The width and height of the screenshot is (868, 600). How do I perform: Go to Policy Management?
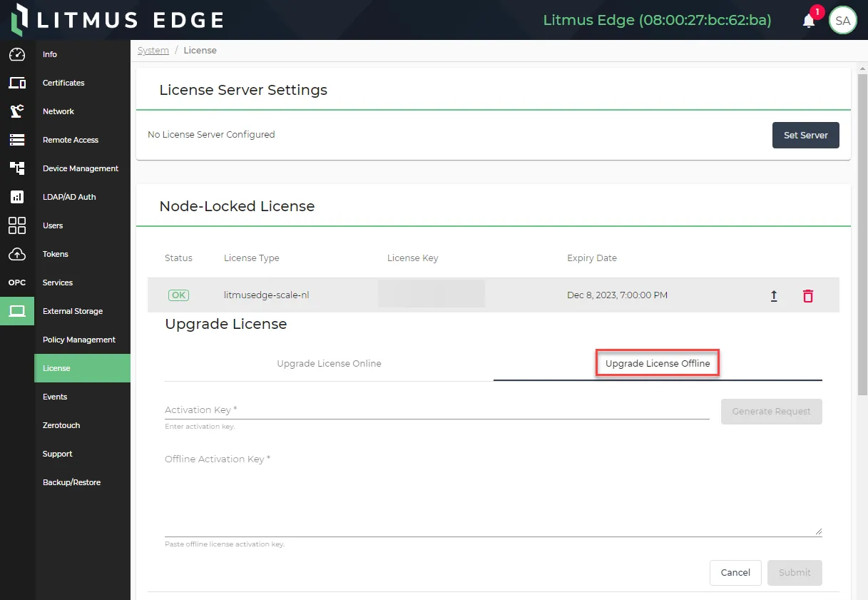pos(83,340)
